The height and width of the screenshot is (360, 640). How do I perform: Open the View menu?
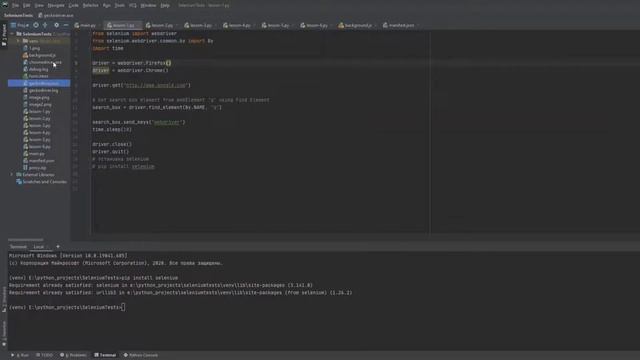[x=39, y=5]
